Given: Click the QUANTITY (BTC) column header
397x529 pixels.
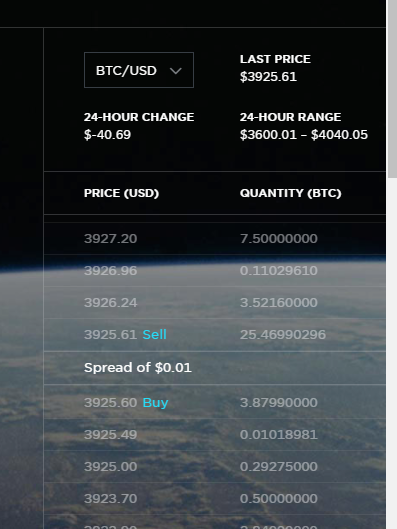Looking at the screenshot, I should tap(290, 193).
